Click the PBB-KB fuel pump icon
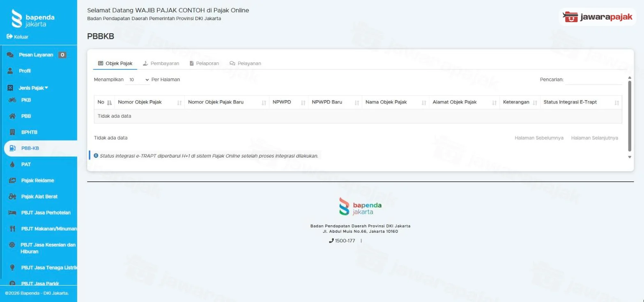644x302 pixels. [12, 148]
